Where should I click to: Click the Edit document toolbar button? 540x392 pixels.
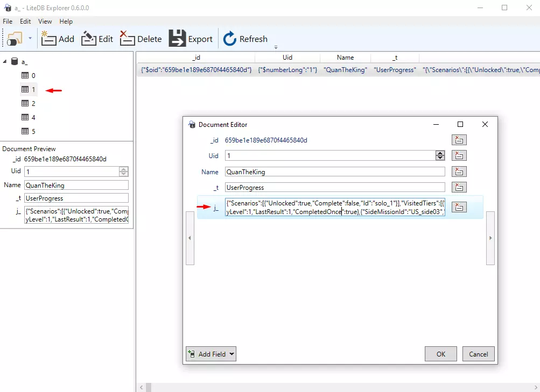click(97, 39)
